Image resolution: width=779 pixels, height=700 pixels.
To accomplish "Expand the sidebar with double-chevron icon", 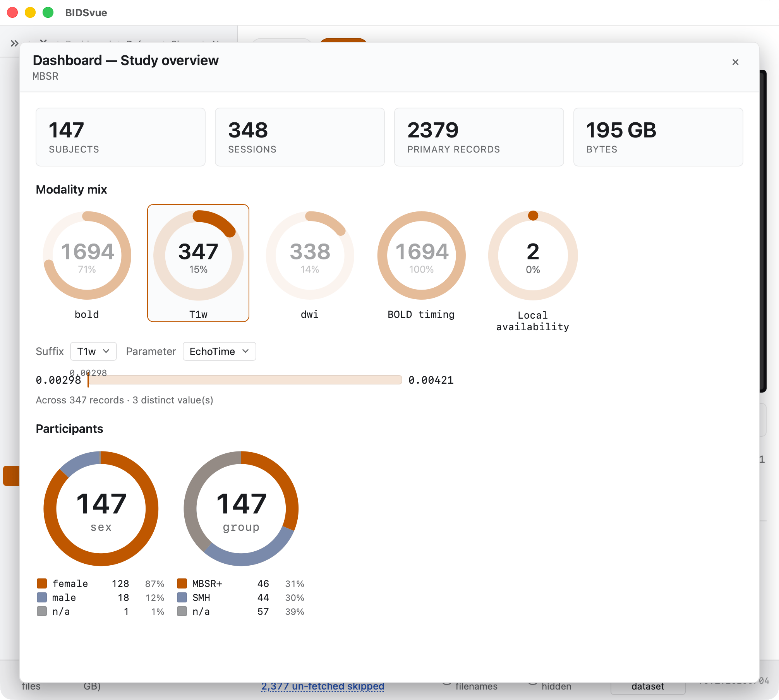I will (14, 43).
